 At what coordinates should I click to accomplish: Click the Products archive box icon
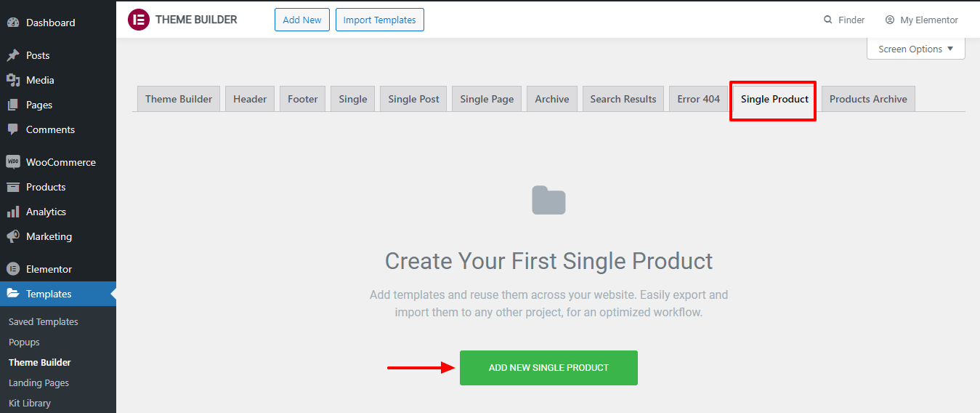13,187
